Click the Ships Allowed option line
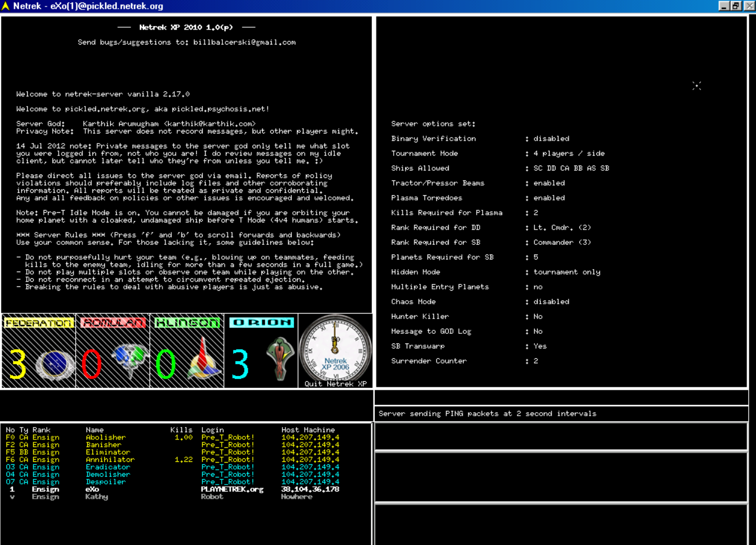 click(x=500, y=168)
